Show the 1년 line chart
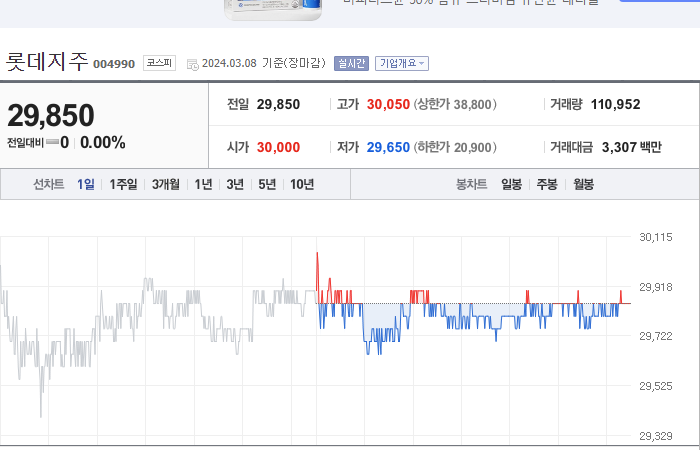This screenshot has height=450, width=700. pyautogui.click(x=203, y=184)
